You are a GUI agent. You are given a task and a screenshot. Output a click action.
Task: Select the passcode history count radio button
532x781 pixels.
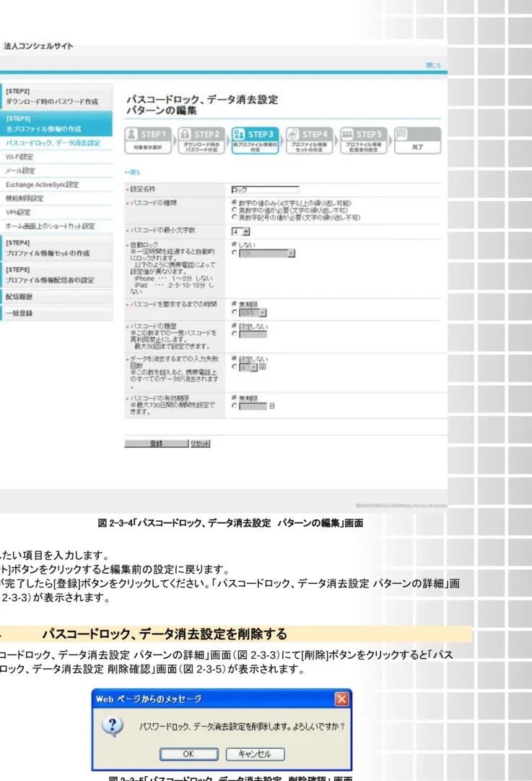point(235,334)
